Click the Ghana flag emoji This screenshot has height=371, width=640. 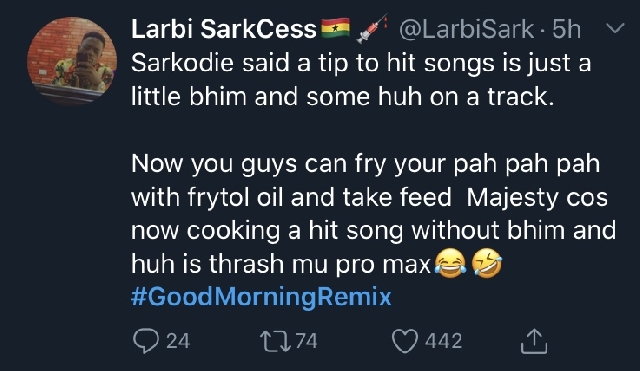click(336, 28)
